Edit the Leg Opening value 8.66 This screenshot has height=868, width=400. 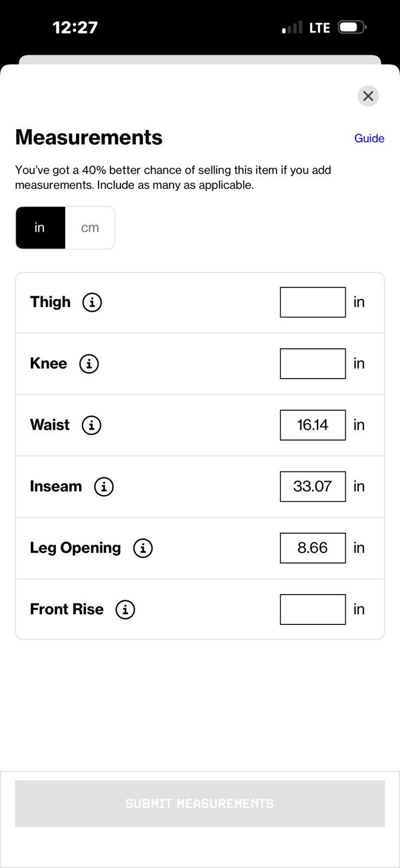pyautogui.click(x=313, y=548)
